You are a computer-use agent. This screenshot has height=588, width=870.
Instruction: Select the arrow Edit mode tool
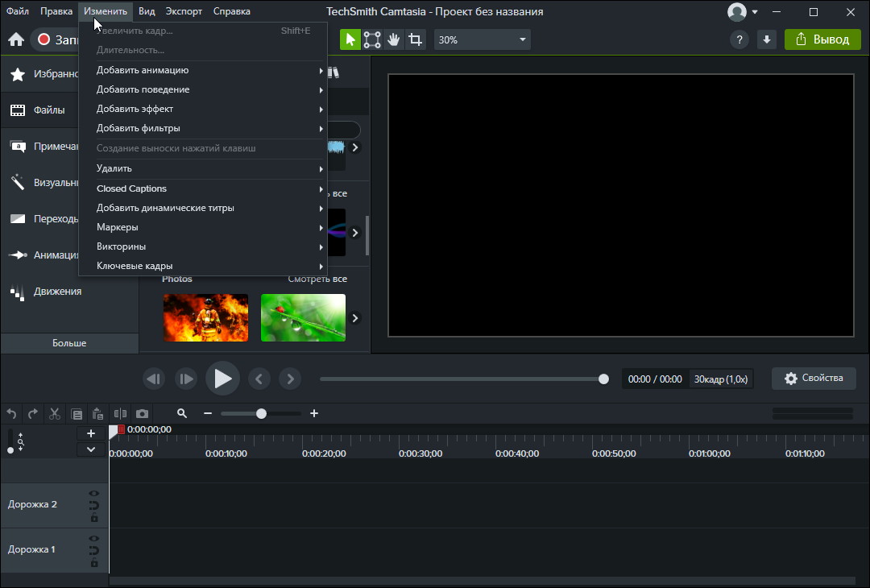pyautogui.click(x=350, y=39)
